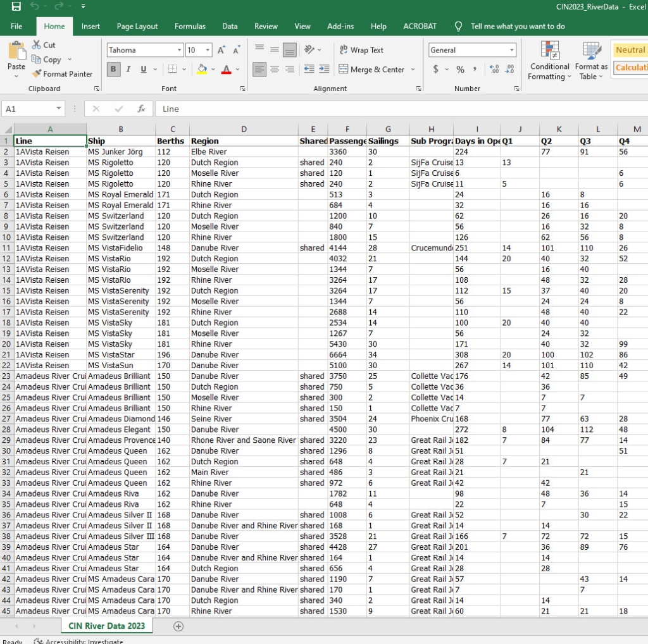Viewport: 648px width, 644px height.
Task: Open Conditional Formatting menu
Action: coord(550,60)
